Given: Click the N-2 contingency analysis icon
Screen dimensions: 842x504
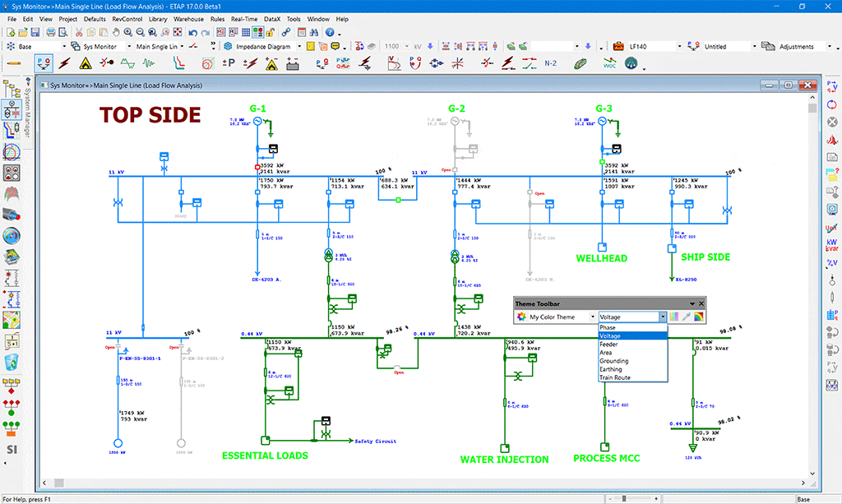Looking at the screenshot, I should (552, 62).
